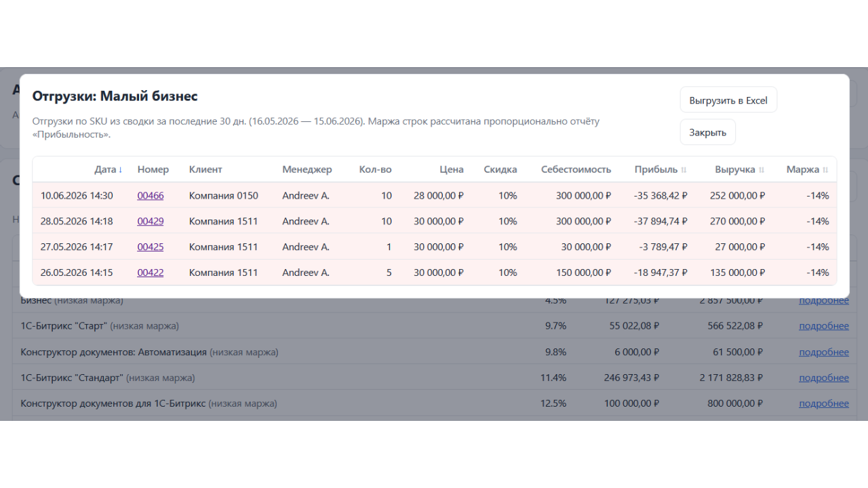The width and height of the screenshot is (868, 488).
Task: Open подробнее for Конструктор документов: Автоматизация
Action: [x=824, y=352]
